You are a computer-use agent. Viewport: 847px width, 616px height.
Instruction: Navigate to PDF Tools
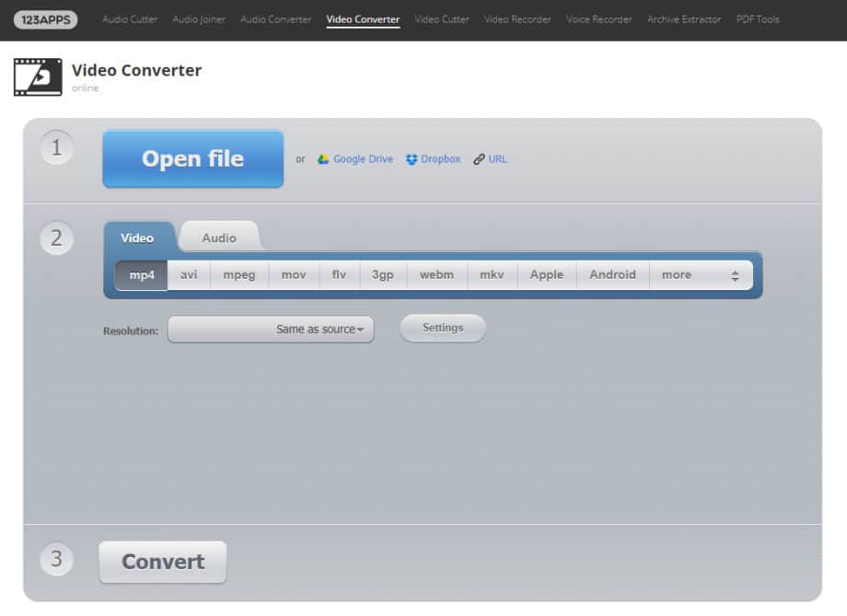757,18
